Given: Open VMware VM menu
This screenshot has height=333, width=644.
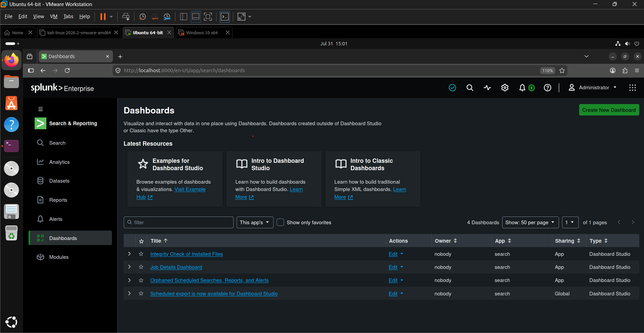Looking at the screenshot, I should (x=54, y=16).
